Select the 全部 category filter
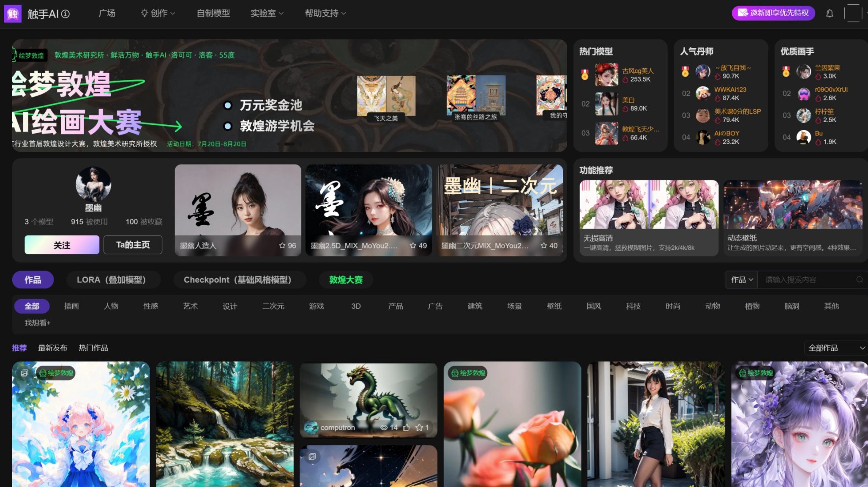868x487 pixels. pos(32,306)
